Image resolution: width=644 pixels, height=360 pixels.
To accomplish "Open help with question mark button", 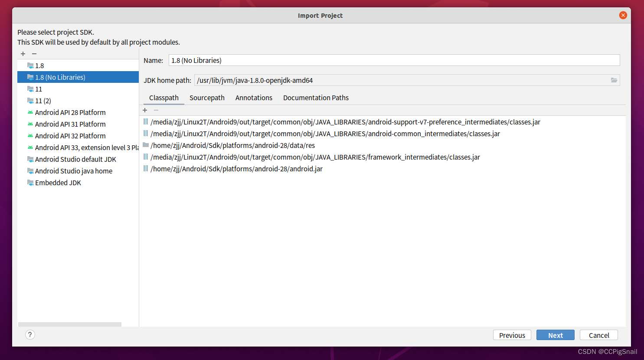I will 30,334.
